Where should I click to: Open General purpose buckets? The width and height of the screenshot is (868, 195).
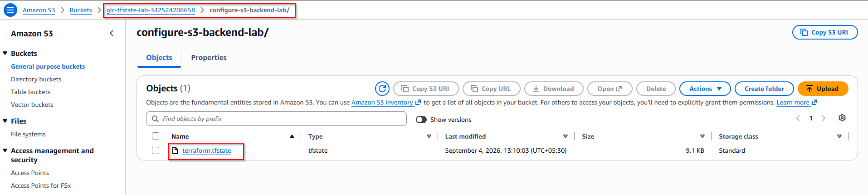click(48, 66)
